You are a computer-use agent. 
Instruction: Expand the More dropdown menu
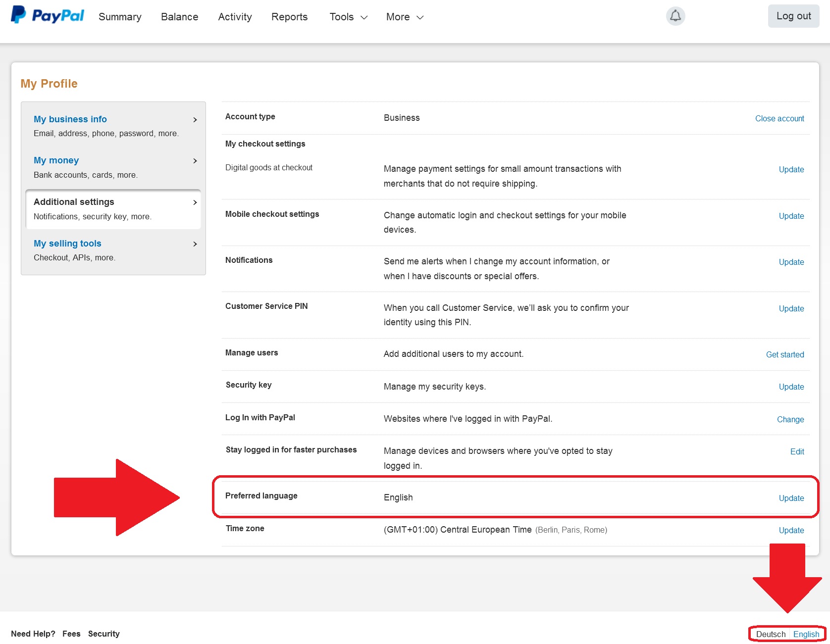pos(405,17)
